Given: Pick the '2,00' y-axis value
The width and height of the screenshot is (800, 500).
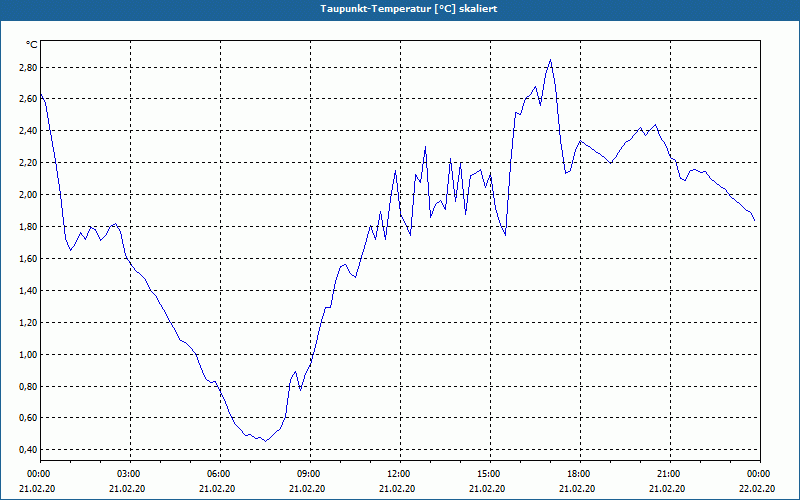Looking at the screenshot, I should point(28,194).
